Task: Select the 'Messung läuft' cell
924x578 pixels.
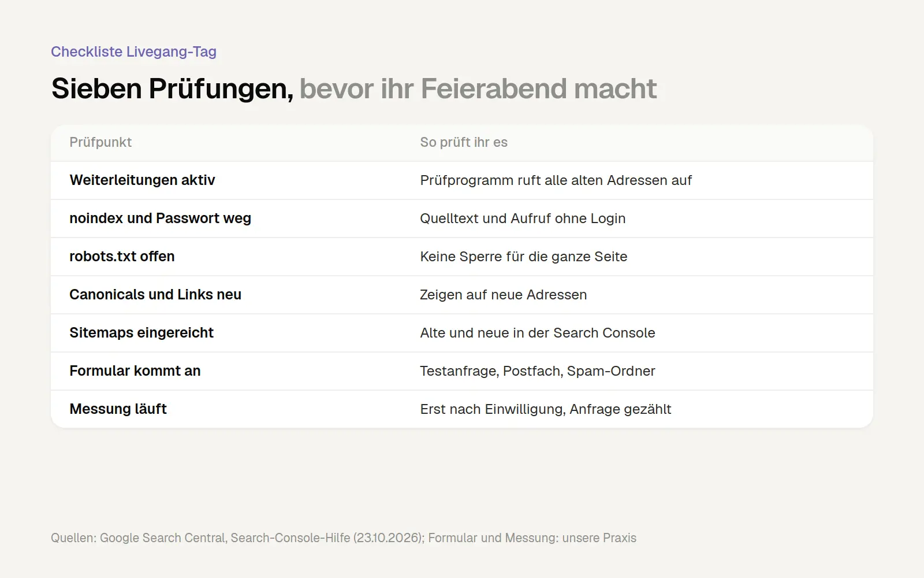Action: point(118,409)
